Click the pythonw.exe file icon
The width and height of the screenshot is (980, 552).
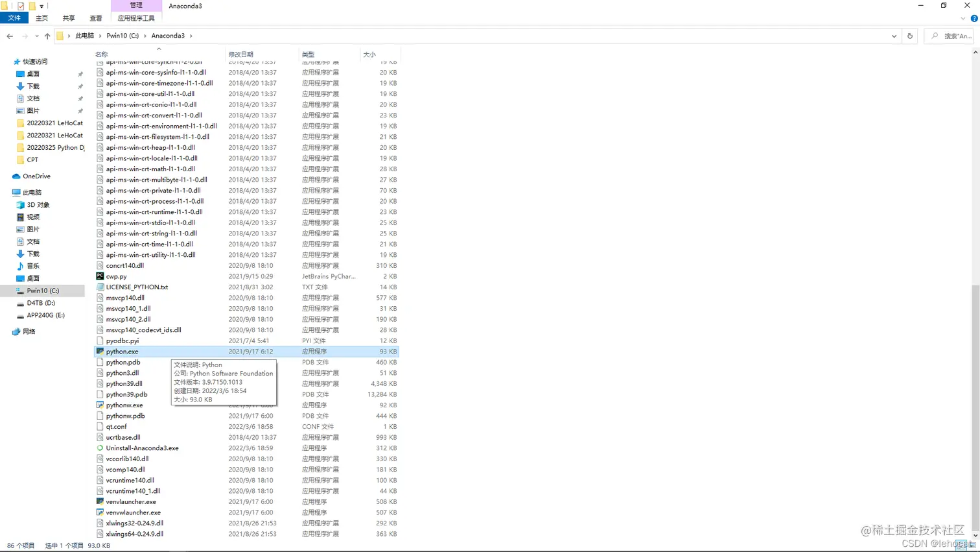(x=100, y=405)
